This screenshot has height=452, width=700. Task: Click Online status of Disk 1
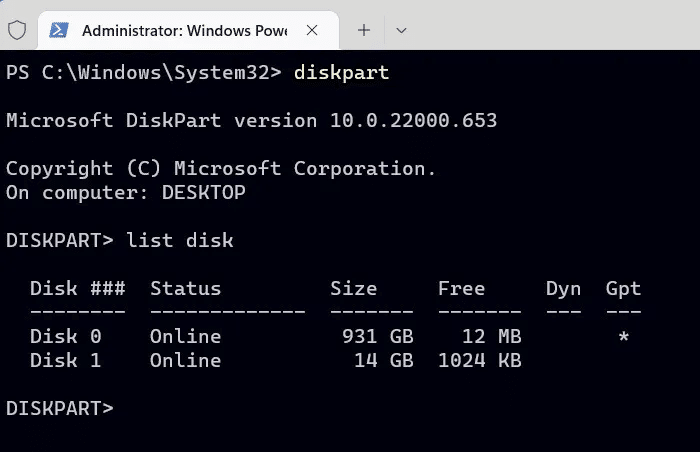(185, 360)
